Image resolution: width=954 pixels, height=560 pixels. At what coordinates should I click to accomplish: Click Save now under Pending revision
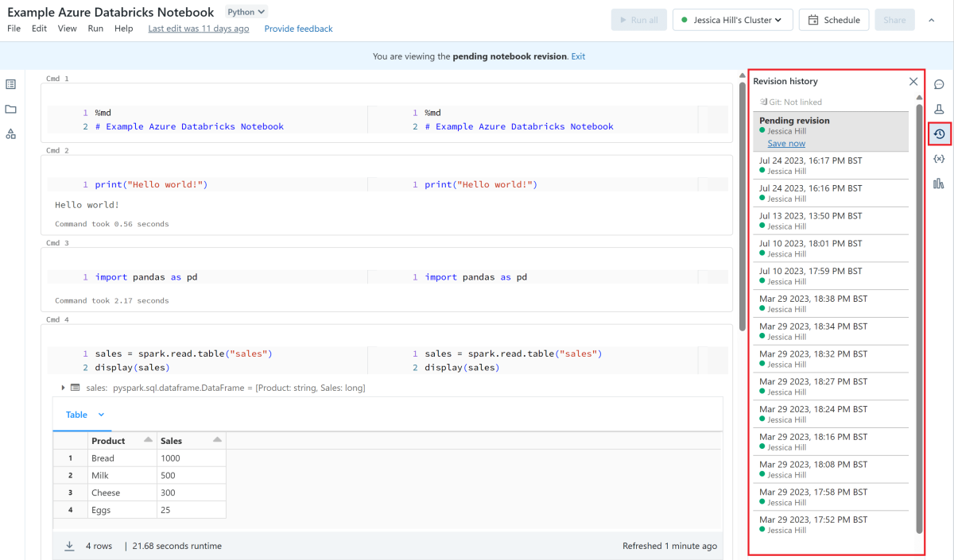coord(786,143)
